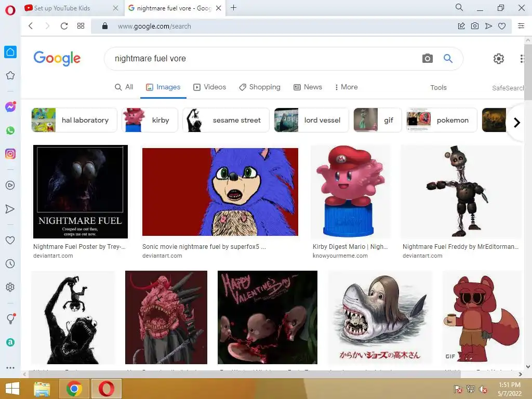
Task: Open the Tools filter options
Action: [438, 87]
